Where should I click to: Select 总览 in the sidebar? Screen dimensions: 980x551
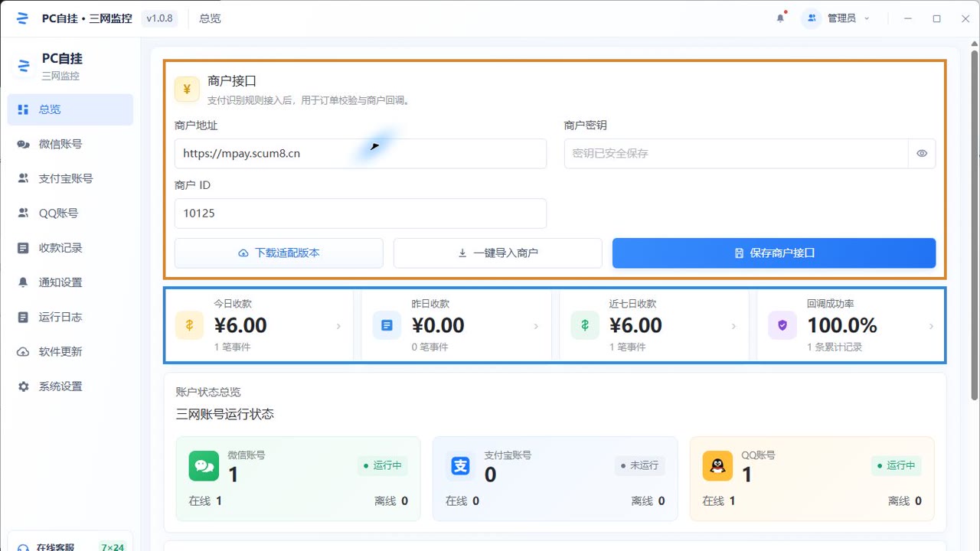click(70, 109)
